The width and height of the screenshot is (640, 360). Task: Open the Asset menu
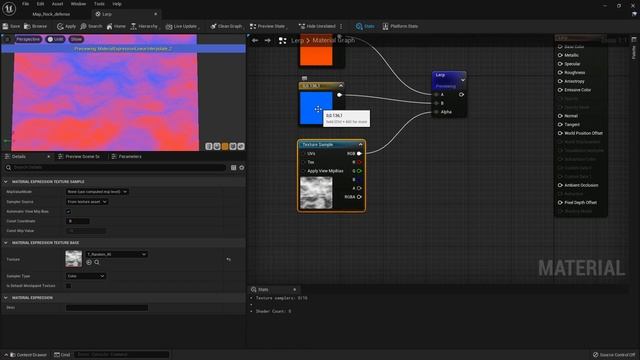58,4
